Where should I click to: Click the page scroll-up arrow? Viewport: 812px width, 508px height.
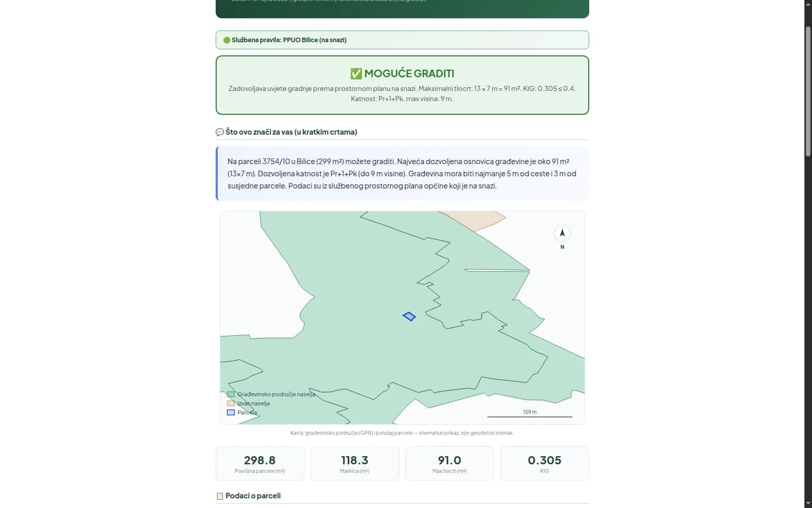pos(808,4)
